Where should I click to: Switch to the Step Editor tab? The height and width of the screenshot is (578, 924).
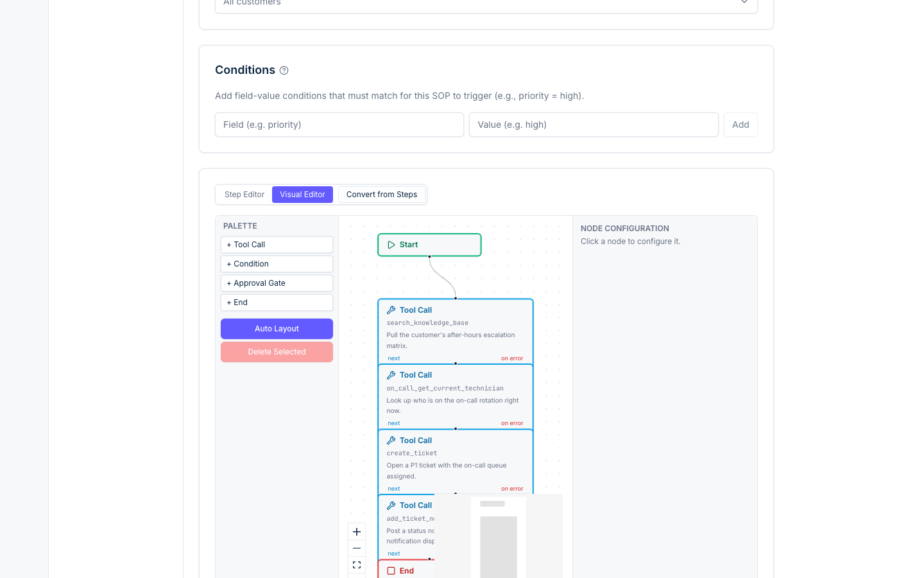244,195
